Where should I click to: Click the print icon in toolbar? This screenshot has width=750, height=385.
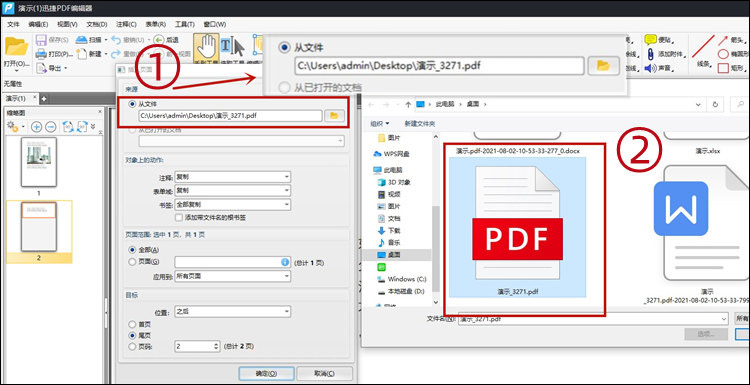click(41, 54)
